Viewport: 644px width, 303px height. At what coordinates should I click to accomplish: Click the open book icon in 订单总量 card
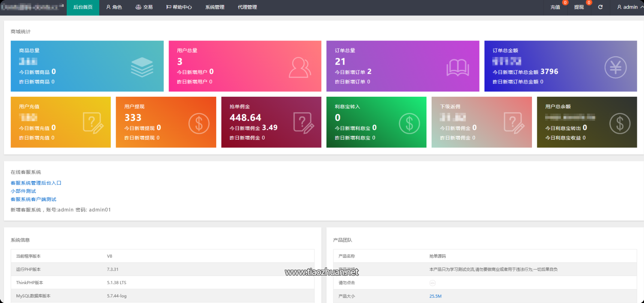(457, 68)
